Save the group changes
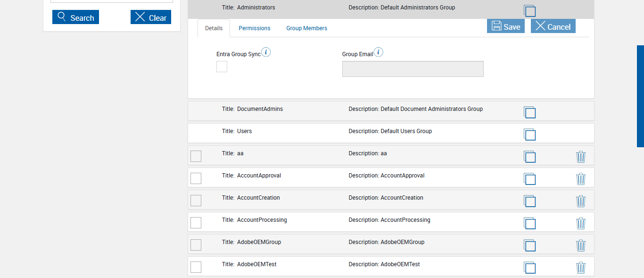The width and height of the screenshot is (644, 278). (505, 26)
